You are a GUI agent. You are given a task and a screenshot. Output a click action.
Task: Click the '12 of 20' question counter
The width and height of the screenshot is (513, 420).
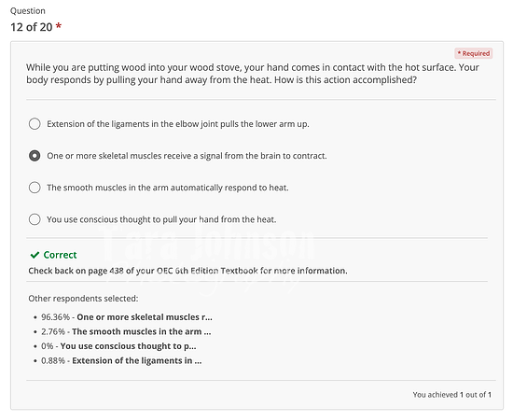(32, 27)
